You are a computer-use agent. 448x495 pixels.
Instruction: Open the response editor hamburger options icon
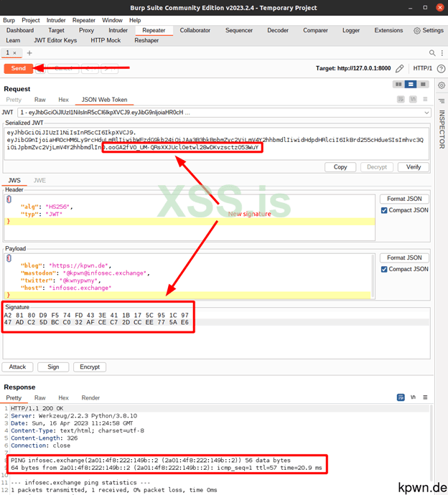(425, 397)
